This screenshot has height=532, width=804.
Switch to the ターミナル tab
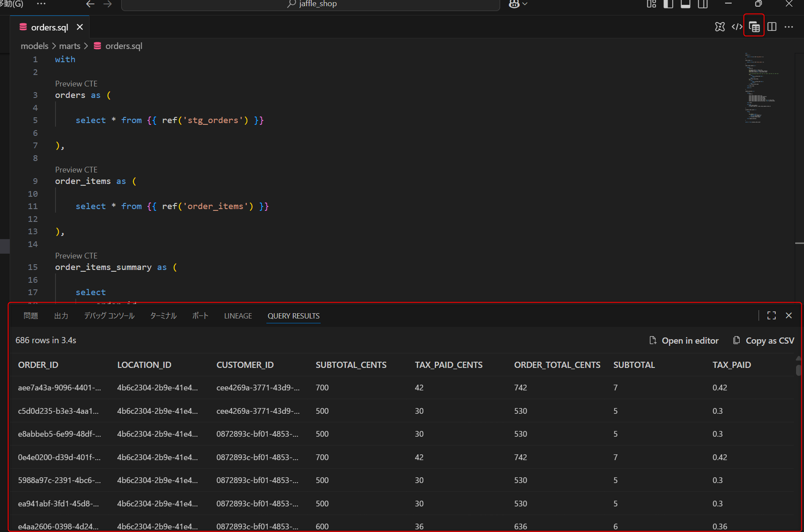[163, 316]
